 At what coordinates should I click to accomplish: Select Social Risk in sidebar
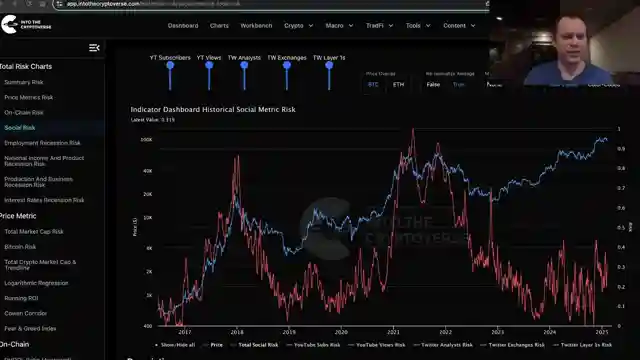(x=20, y=128)
